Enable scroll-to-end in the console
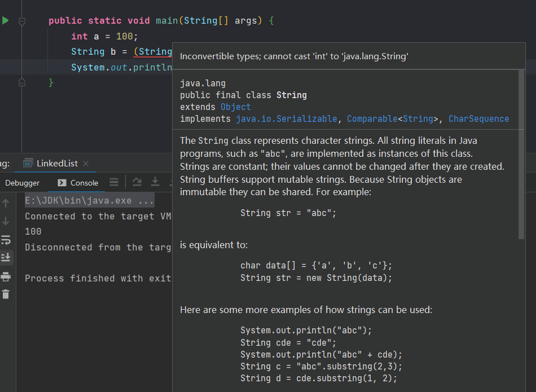The width and height of the screenshot is (536, 392). click(6, 257)
